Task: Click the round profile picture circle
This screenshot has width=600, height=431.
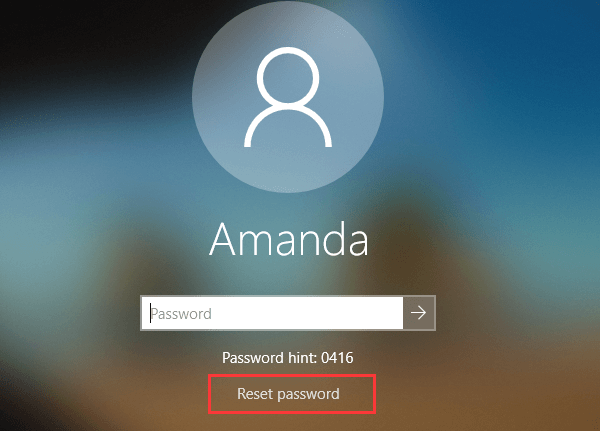Action: point(288,97)
